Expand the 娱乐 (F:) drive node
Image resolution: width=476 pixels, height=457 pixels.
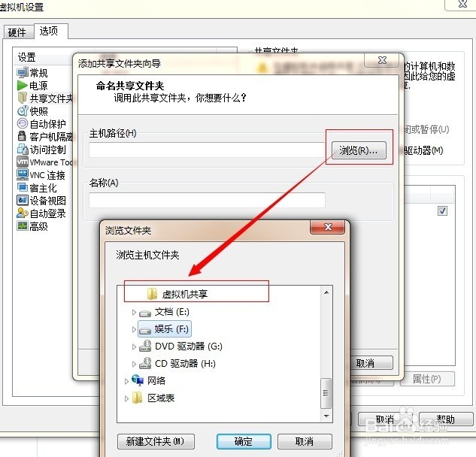point(134,329)
